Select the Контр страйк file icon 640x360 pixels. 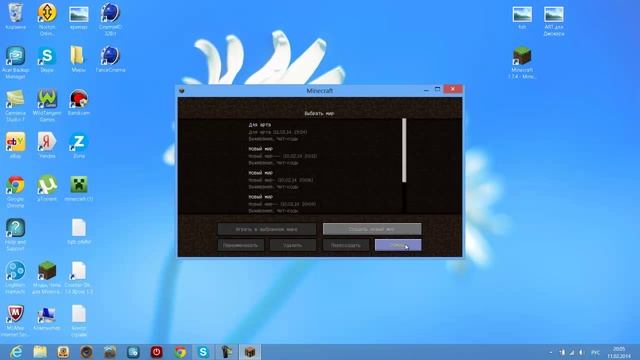(x=79, y=321)
